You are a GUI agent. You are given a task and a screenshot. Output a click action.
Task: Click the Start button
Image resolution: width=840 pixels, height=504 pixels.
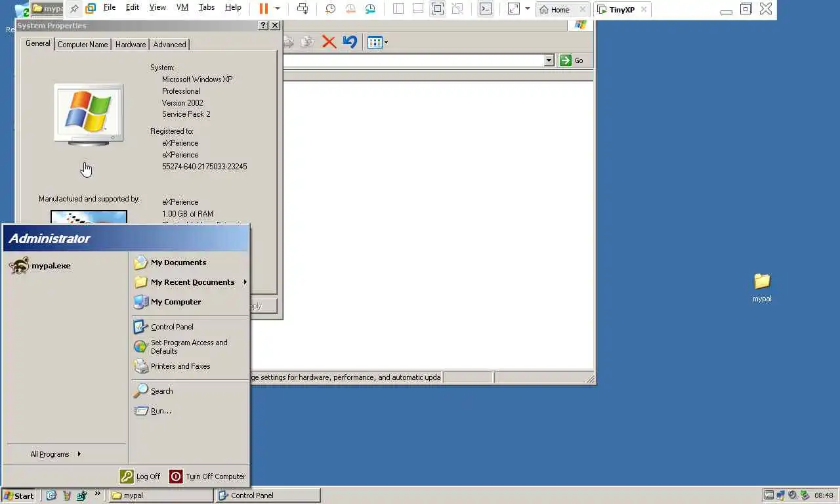click(x=19, y=495)
